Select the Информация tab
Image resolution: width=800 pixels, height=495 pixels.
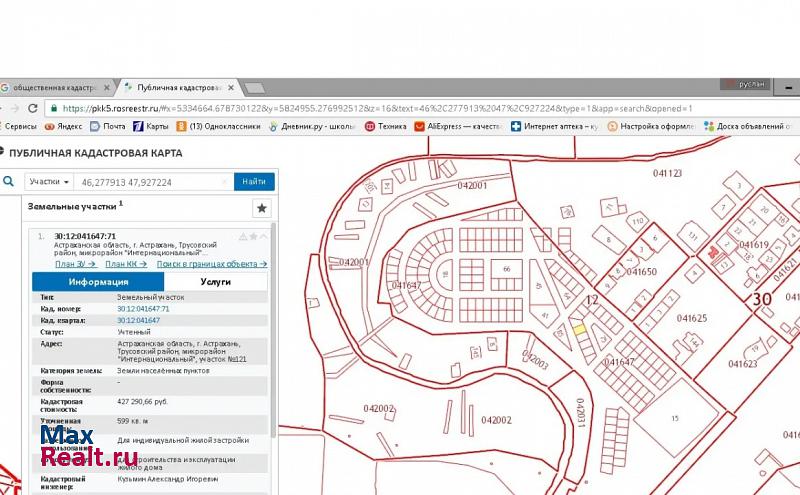point(97,282)
